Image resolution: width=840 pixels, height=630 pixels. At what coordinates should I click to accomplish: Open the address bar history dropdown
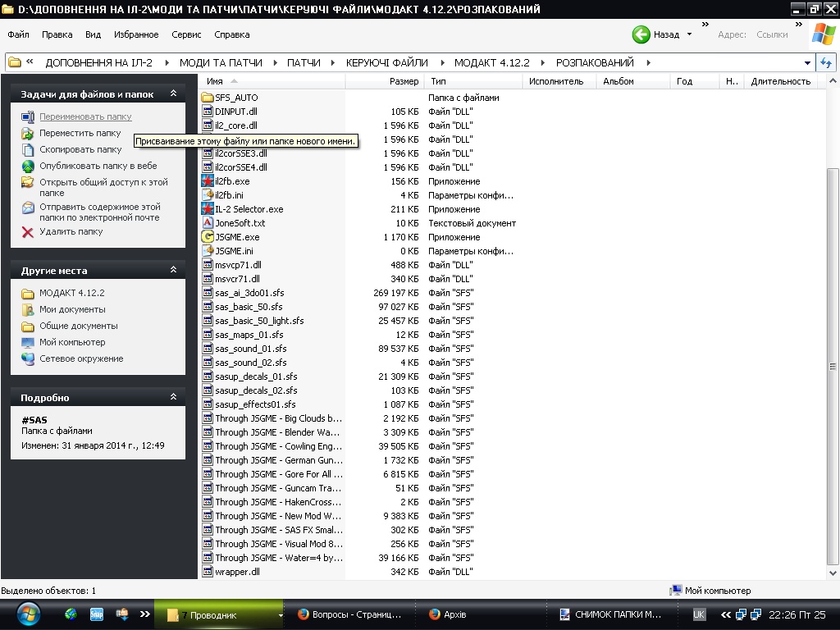click(807, 62)
